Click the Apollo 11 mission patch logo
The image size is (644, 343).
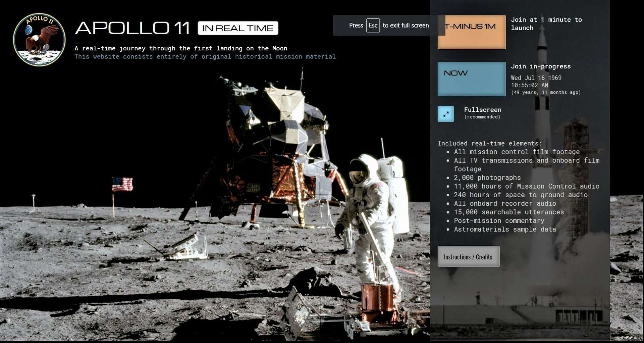point(39,40)
